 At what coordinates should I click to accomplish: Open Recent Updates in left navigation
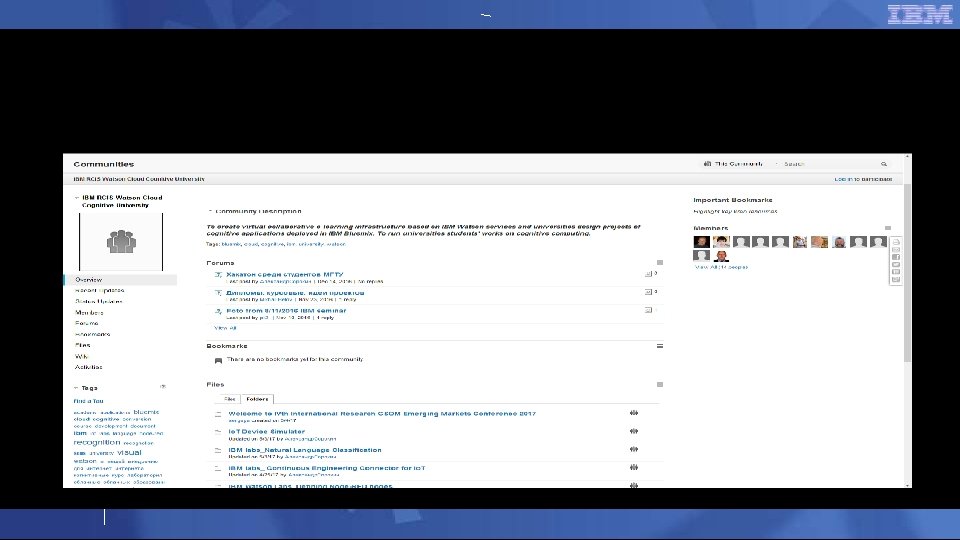[99, 291]
